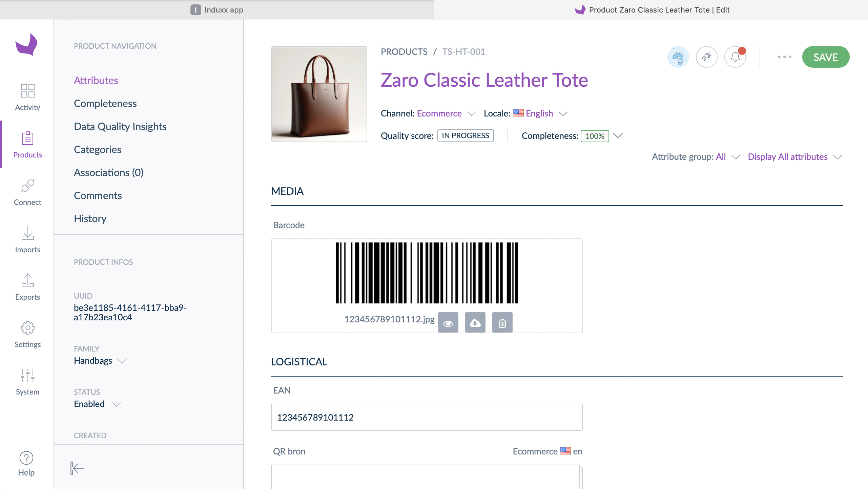
Task: Toggle completeness score dropdown arrow
Action: pyautogui.click(x=618, y=135)
